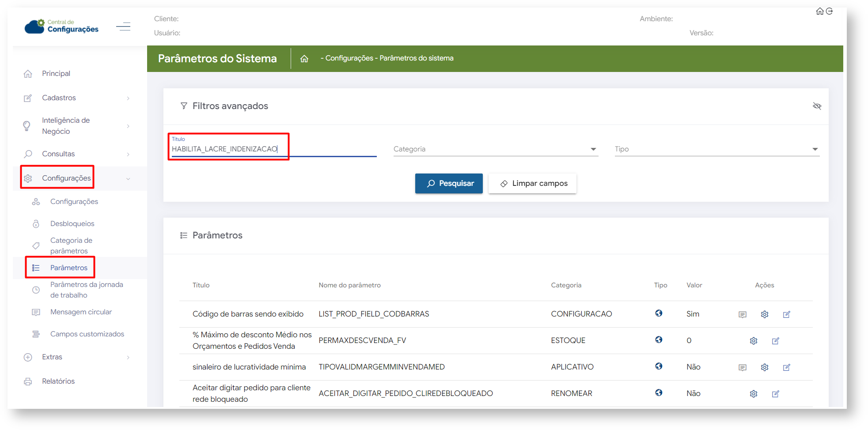The width and height of the screenshot is (868, 430).
Task: Click edit icon for Código de barras row
Action: pyautogui.click(x=786, y=314)
